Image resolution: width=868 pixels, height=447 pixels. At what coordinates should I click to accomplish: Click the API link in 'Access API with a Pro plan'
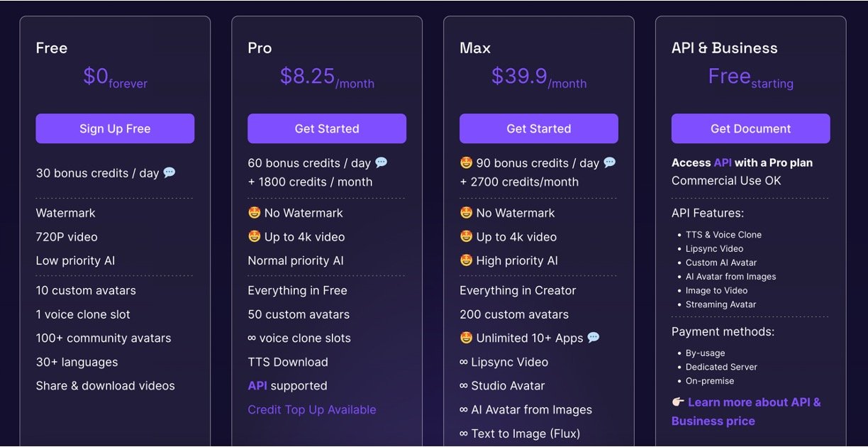point(723,162)
